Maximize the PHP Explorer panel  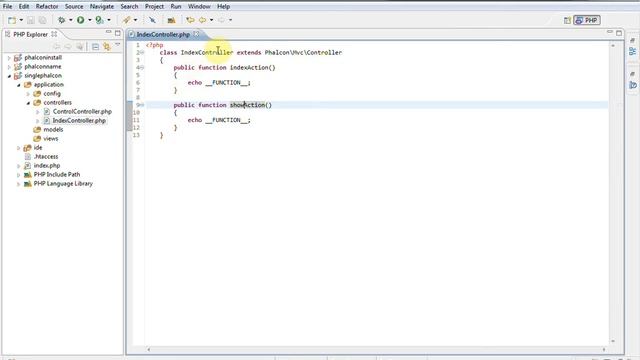118,33
